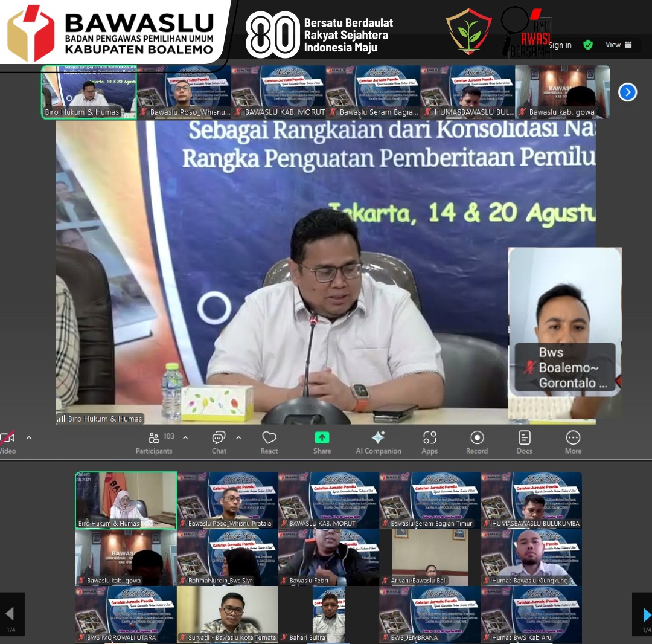Expand the video options arrow
This screenshot has height=644, width=652.
pos(29,437)
